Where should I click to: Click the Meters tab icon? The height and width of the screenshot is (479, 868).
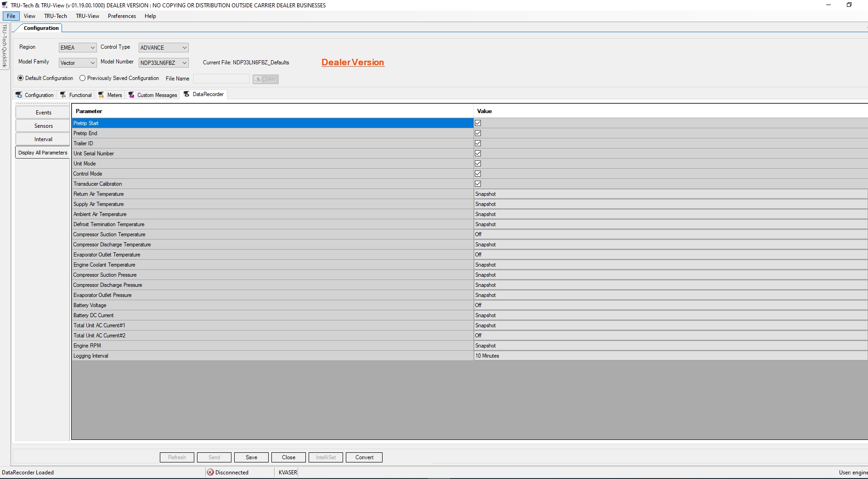102,95
